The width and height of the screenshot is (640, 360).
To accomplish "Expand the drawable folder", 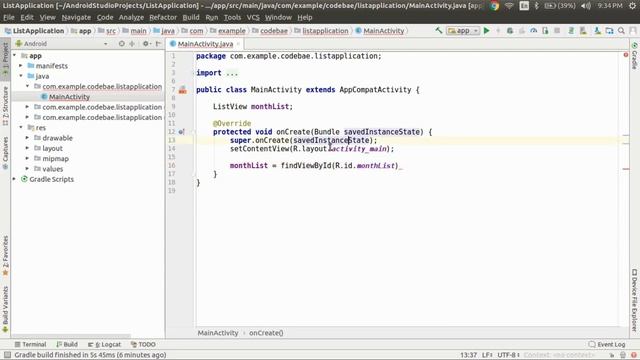I will (27, 138).
